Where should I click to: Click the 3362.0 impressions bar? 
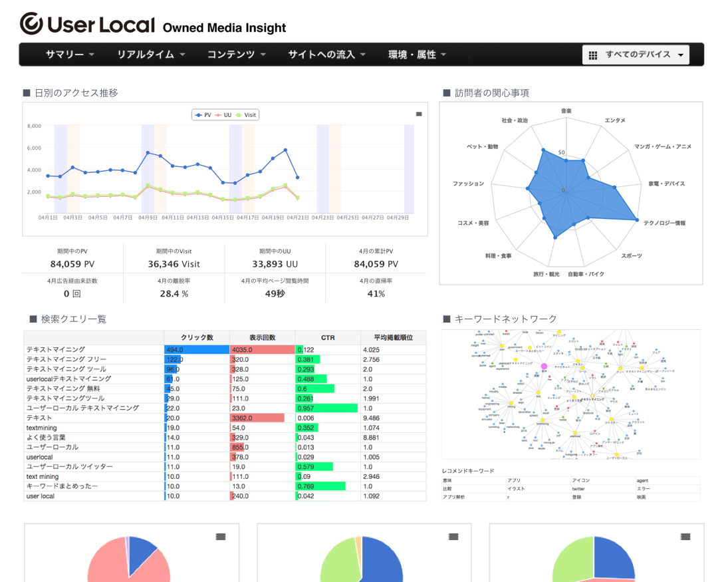tap(257, 418)
